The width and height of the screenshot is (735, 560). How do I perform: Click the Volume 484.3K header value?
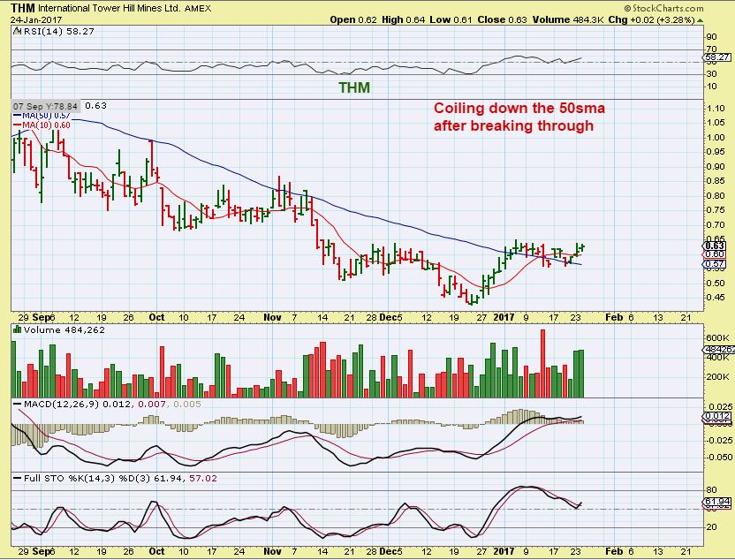pos(568,19)
